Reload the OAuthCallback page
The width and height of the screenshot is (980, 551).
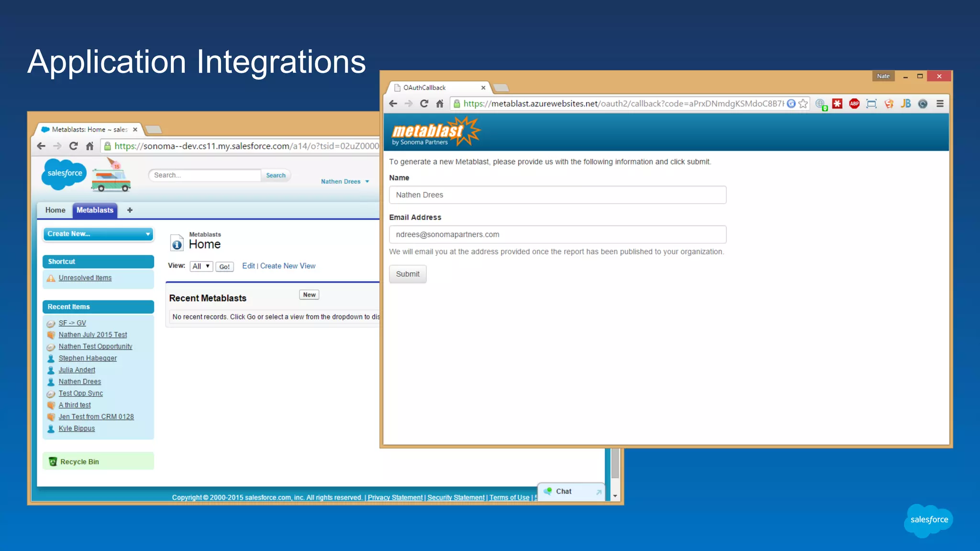click(424, 104)
